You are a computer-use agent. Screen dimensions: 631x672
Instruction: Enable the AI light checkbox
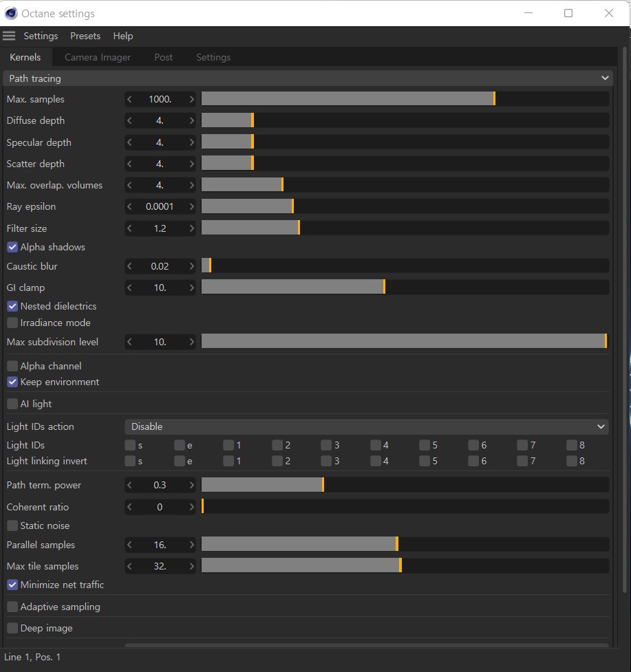click(x=12, y=404)
